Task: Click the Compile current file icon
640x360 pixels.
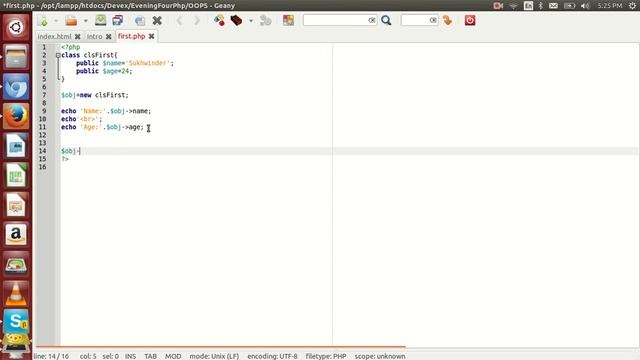Action: point(220,20)
